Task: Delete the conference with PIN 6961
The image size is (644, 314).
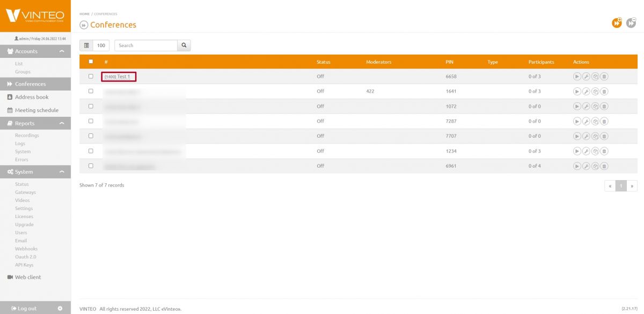Action: 604,166
